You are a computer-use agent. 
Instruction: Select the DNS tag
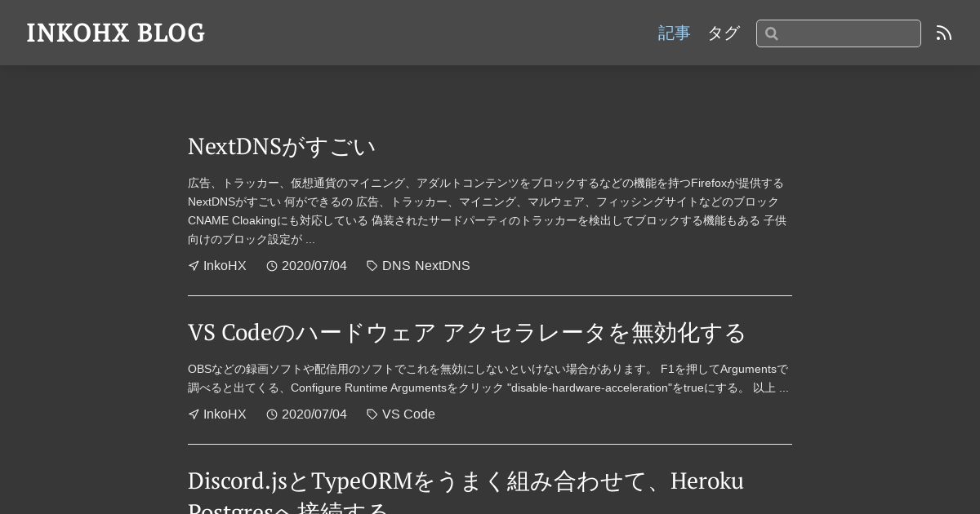tap(396, 265)
